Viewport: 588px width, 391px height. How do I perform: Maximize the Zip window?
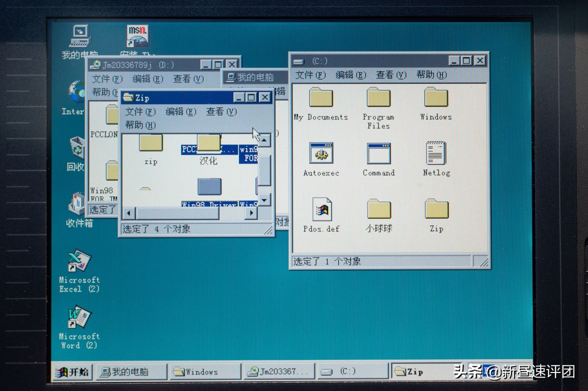point(251,98)
